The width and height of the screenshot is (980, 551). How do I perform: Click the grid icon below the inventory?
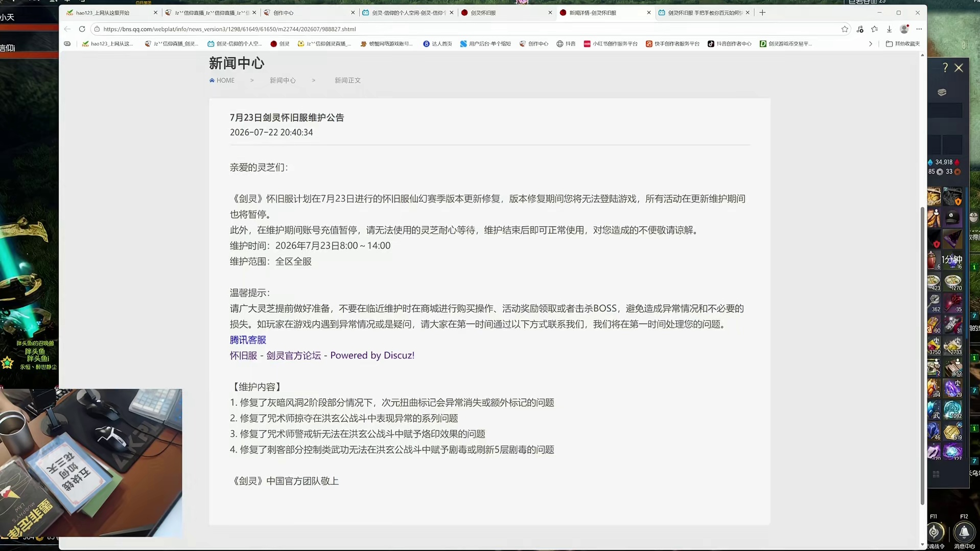click(936, 474)
